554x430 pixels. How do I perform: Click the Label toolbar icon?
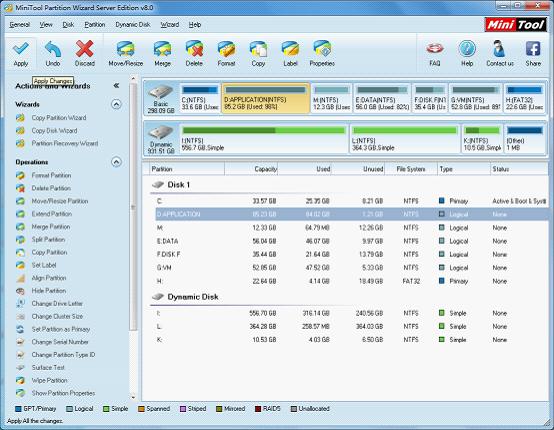pyautogui.click(x=290, y=53)
